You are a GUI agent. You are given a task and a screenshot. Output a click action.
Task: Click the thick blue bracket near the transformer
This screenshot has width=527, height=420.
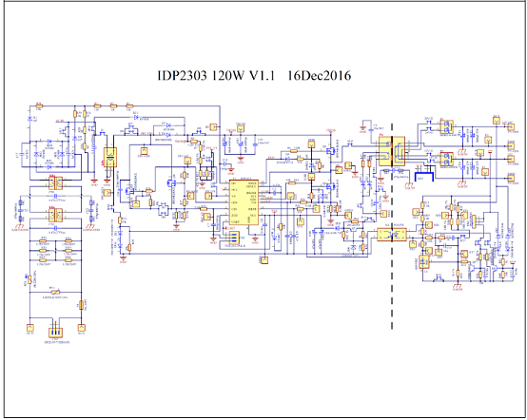424,176
